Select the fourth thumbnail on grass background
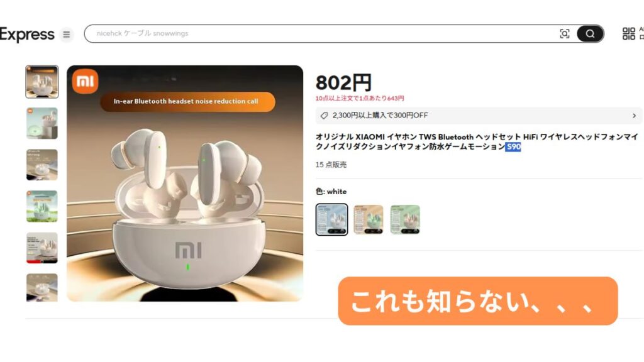Image resolution: width=644 pixels, height=362 pixels. click(42, 206)
